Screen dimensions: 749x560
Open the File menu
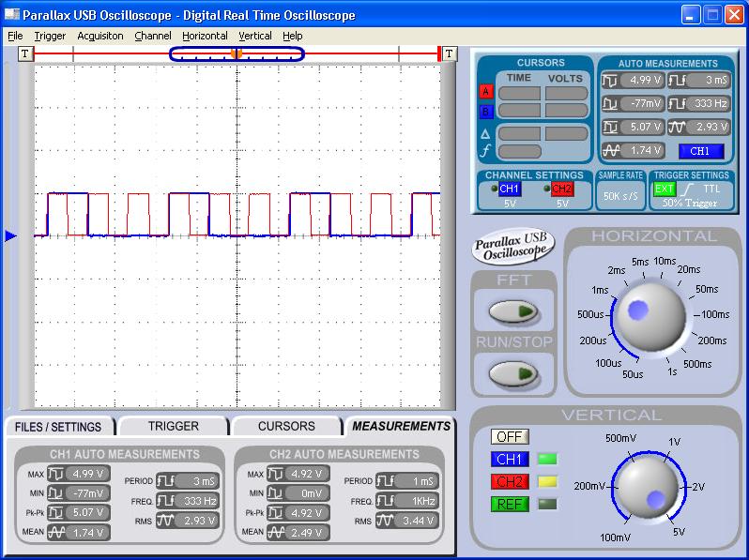click(15, 36)
